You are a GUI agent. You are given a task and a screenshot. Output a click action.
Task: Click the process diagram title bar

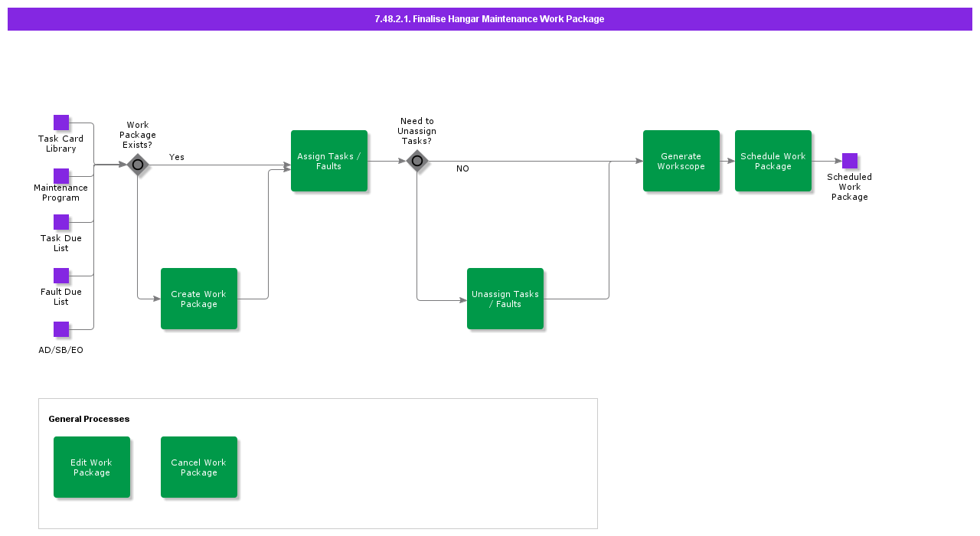pyautogui.click(x=489, y=18)
